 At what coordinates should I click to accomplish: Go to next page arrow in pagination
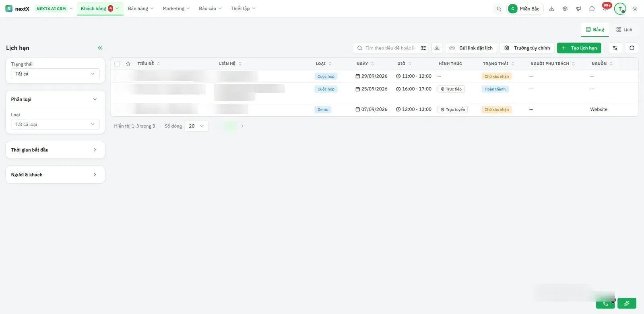point(242,126)
